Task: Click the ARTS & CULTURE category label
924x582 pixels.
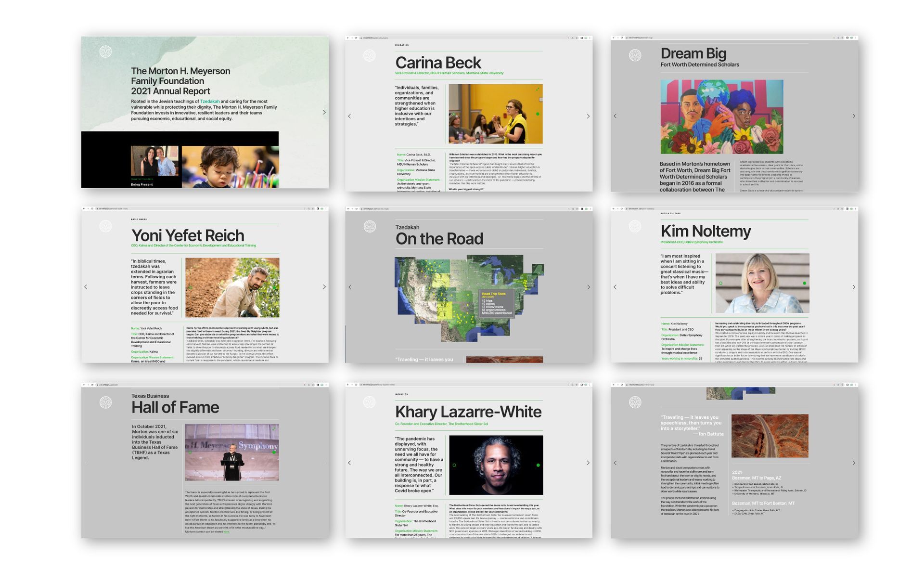Action: 670,213
